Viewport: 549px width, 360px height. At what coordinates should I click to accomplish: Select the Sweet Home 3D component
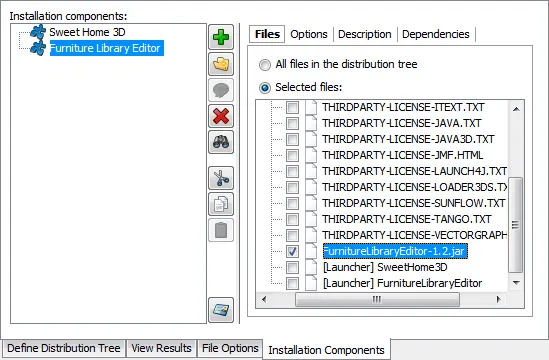[87, 32]
